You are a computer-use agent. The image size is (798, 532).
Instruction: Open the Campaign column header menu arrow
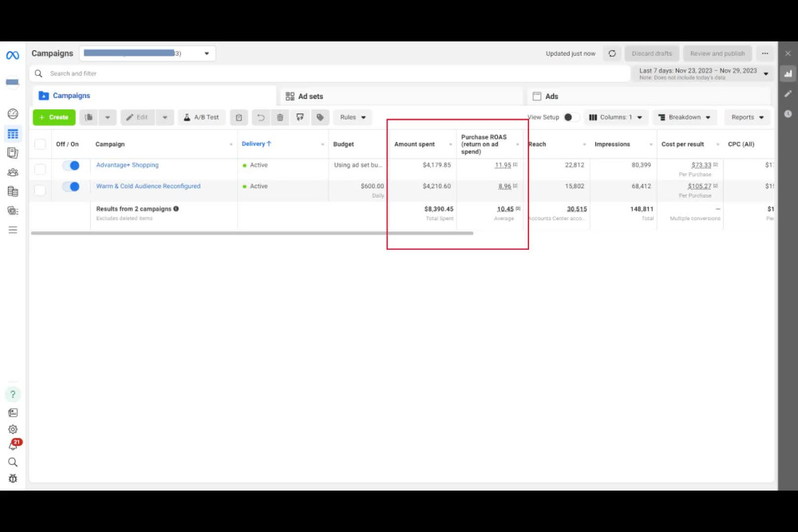[231, 144]
